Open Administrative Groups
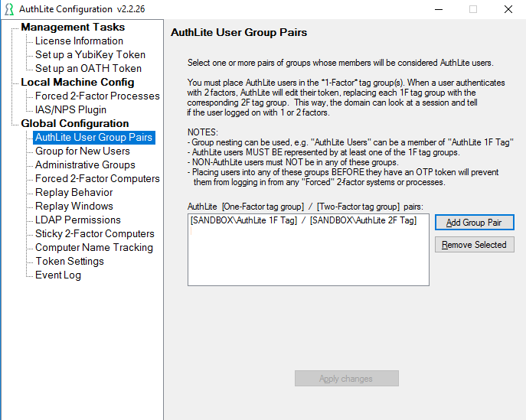Screen dimensions: 526x420 click(85, 165)
